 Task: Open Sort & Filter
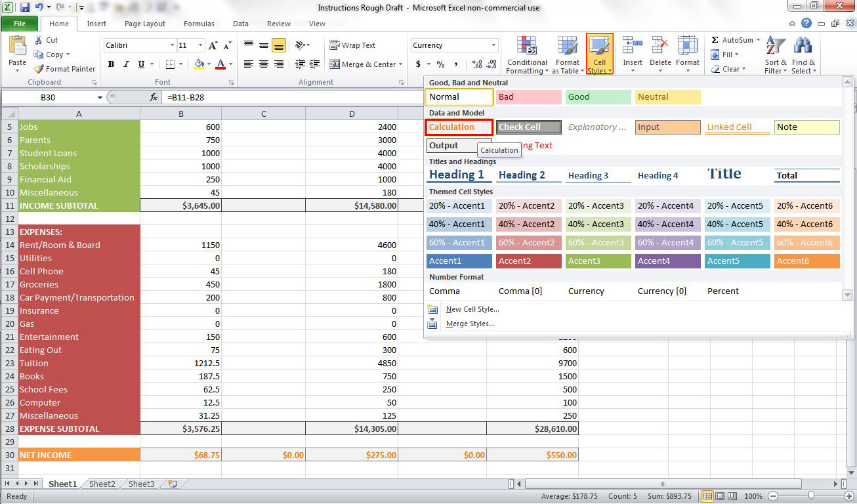click(776, 55)
